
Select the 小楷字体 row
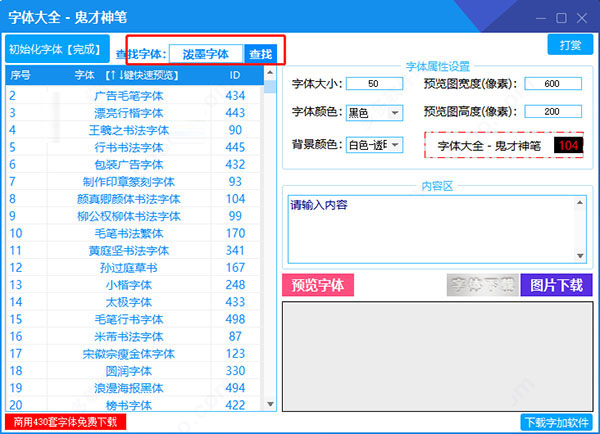click(x=134, y=285)
